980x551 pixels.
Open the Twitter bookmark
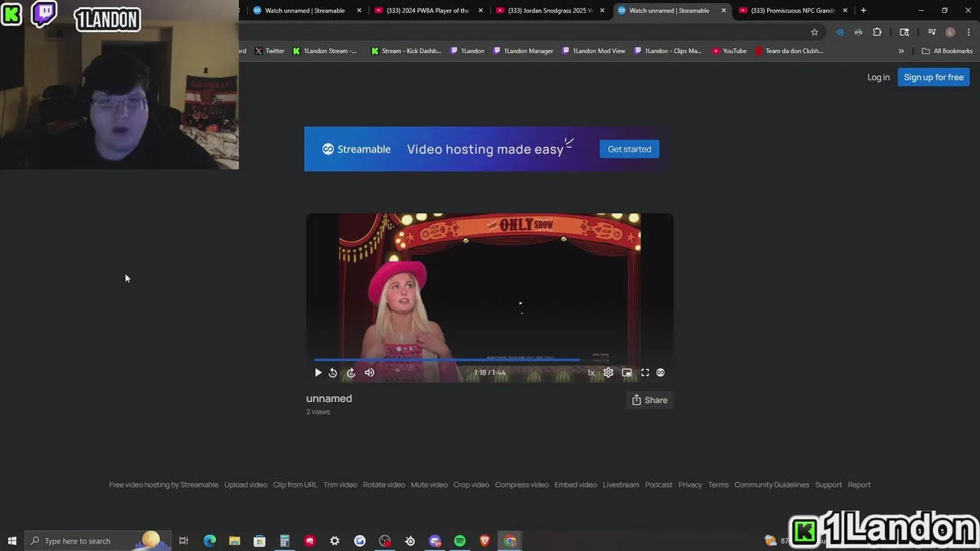(269, 51)
